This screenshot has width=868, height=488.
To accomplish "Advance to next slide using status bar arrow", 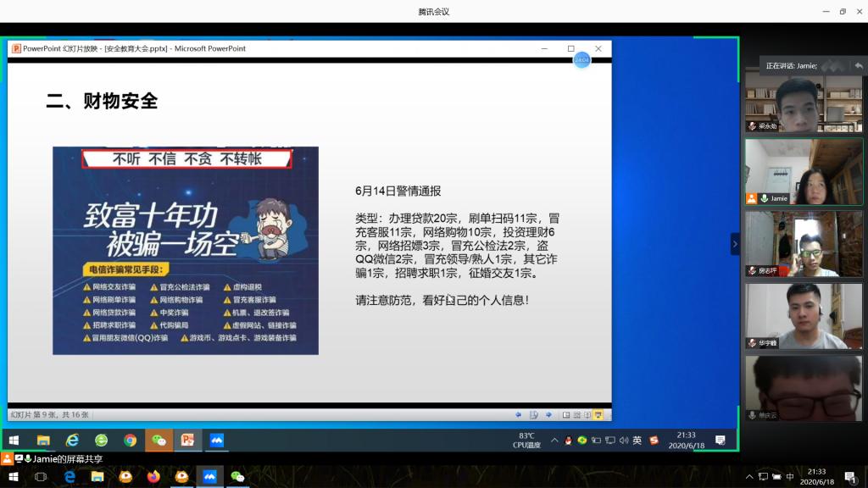I will (x=548, y=414).
